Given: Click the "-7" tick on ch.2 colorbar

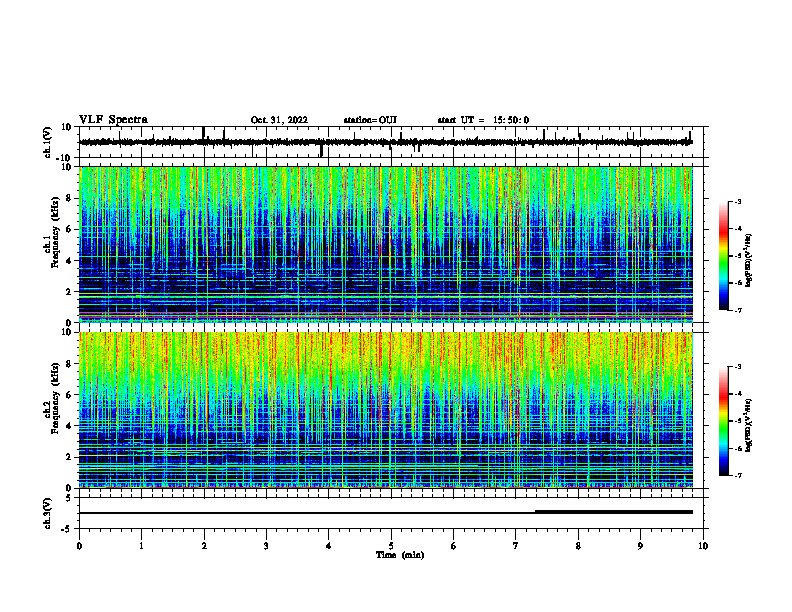Looking at the screenshot, I should coord(738,475).
